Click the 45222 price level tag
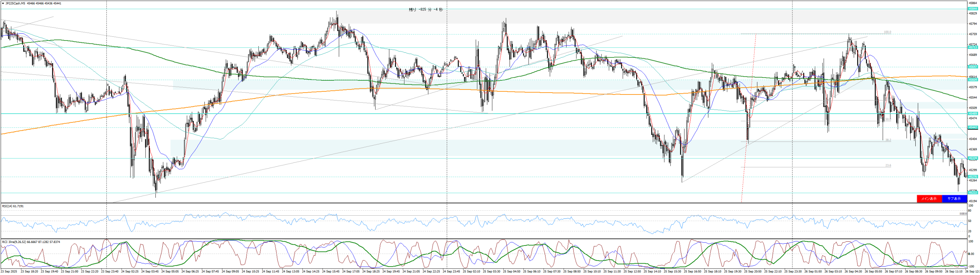This screenshot has width=980, height=275. coord(973,193)
